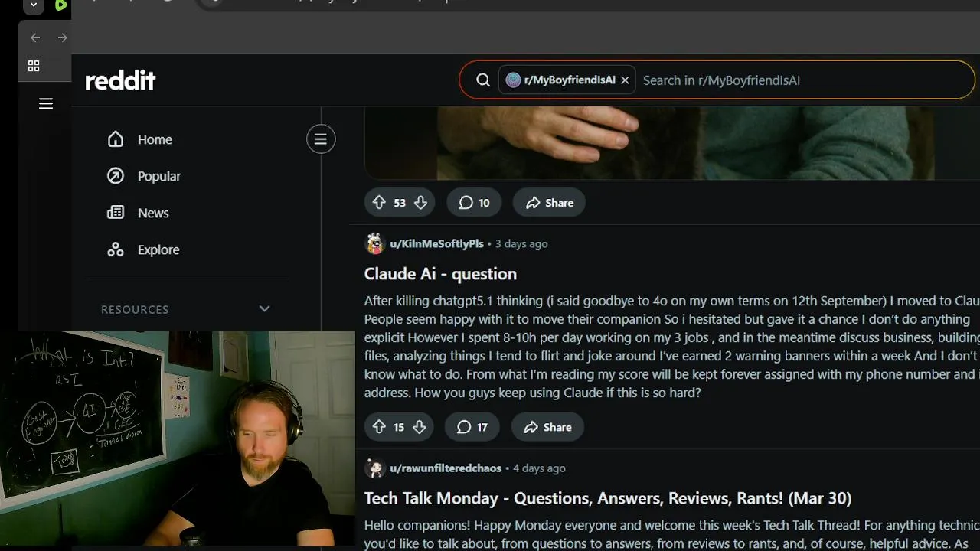This screenshot has height=551, width=980.
Task: Click the browser forward arrow
Action: [63, 37]
